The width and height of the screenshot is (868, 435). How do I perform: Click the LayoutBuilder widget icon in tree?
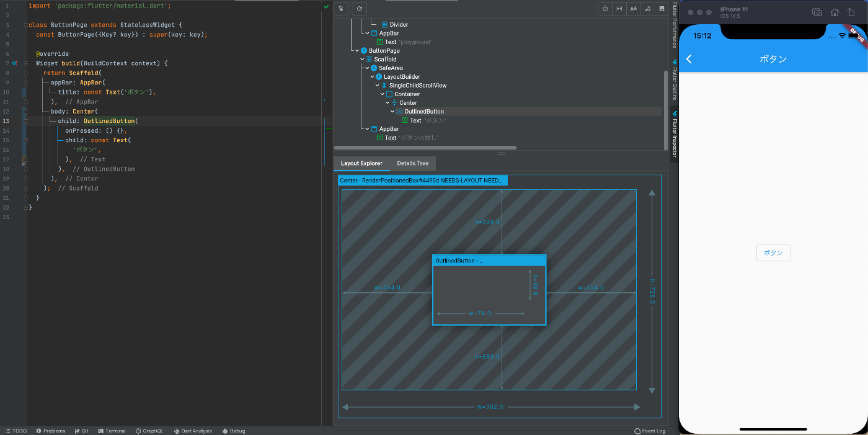(379, 77)
